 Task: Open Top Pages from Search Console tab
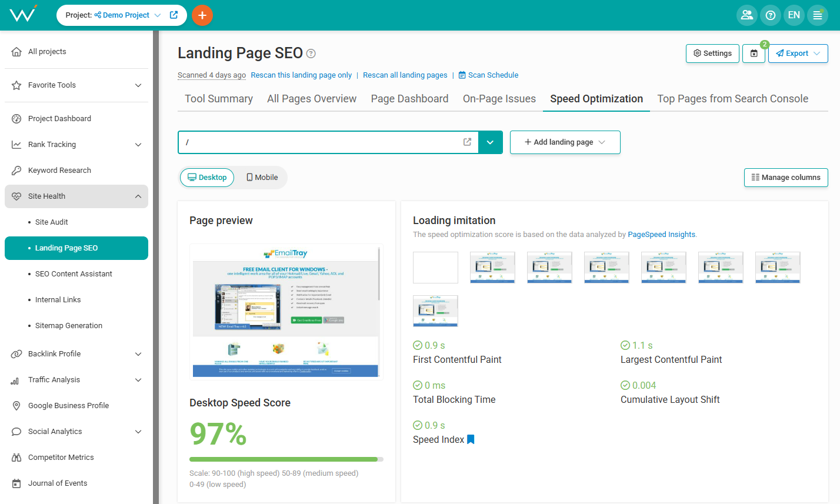click(x=733, y=99)
